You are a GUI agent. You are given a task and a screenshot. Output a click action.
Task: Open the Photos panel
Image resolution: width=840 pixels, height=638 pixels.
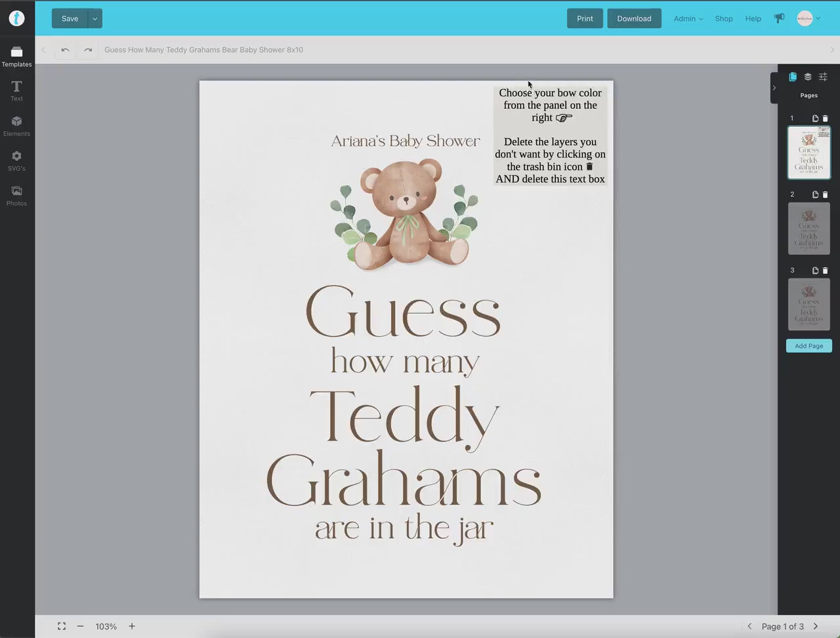click(16, 196)
